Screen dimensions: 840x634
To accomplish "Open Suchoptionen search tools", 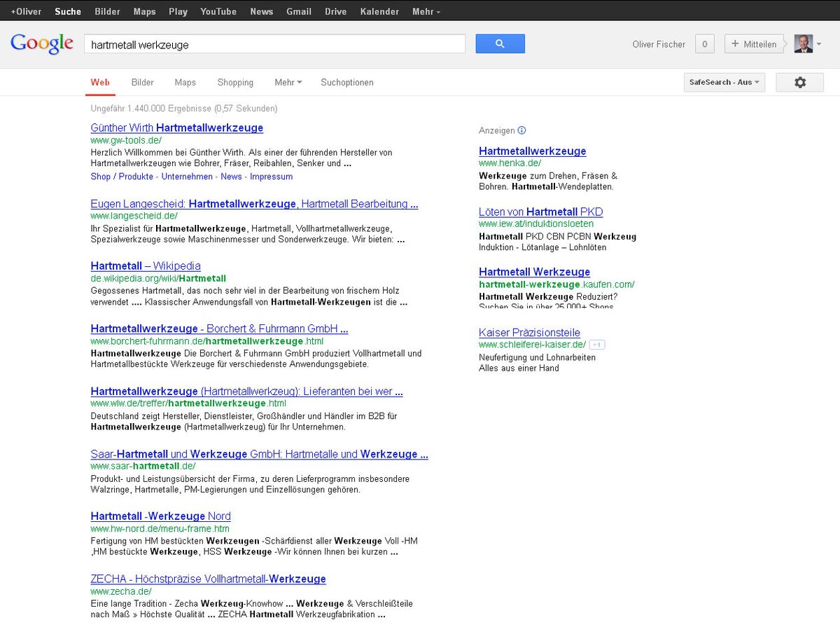I will coord(347,82).
